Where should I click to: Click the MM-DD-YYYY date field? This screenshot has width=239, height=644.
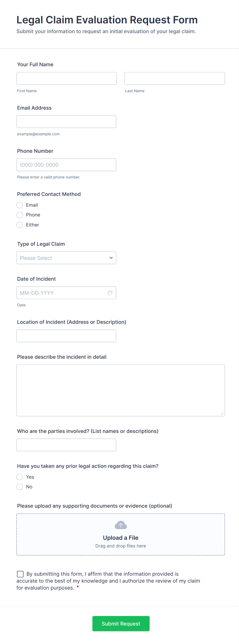[x=66, y=293]
